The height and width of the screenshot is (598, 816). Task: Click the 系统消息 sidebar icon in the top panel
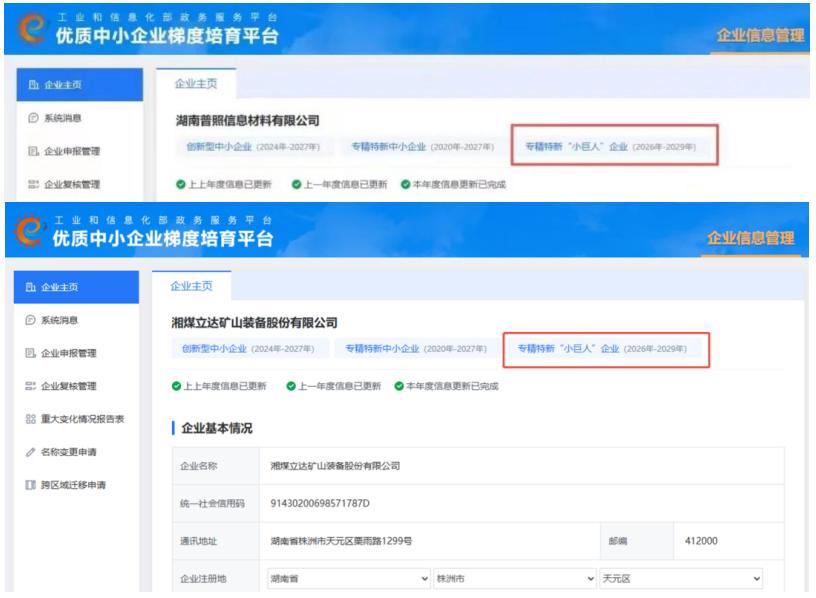coord(33,118)
